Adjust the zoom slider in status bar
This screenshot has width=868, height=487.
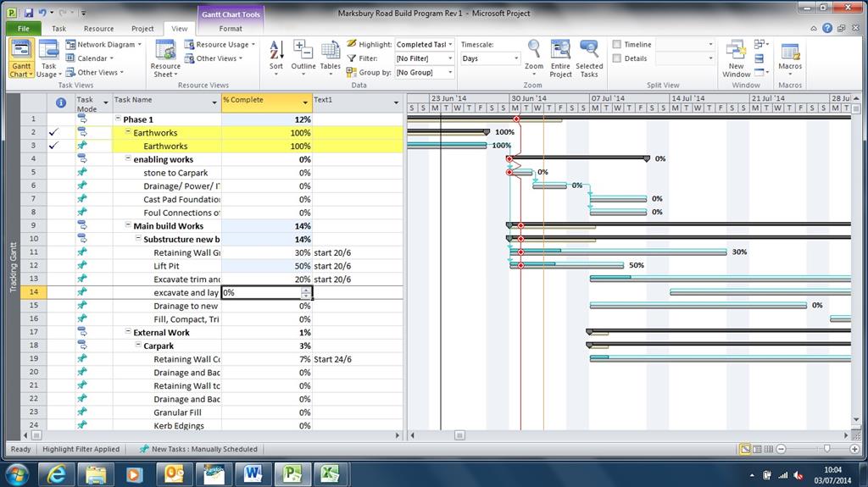click(x=827, y=449)
